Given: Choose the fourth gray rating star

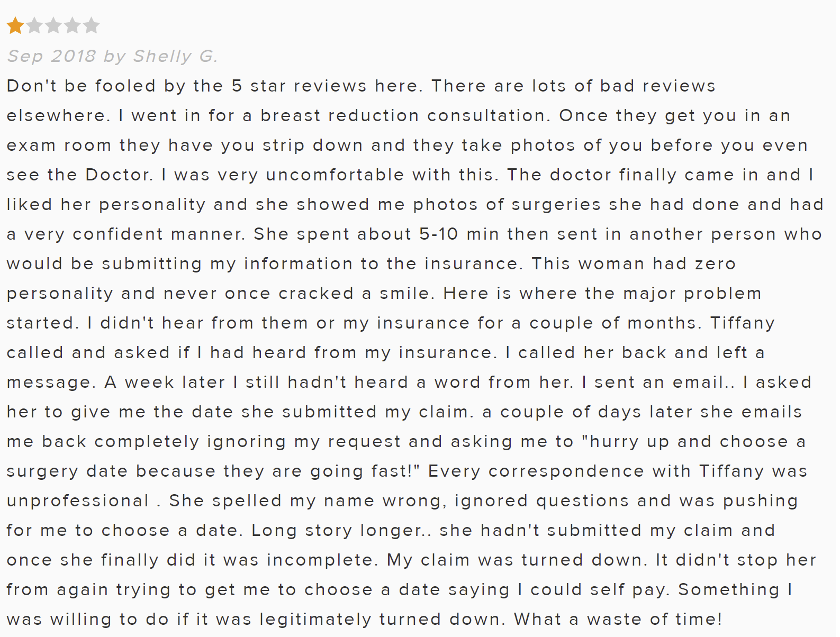Looking at the screenshot, I should [72, 25].
